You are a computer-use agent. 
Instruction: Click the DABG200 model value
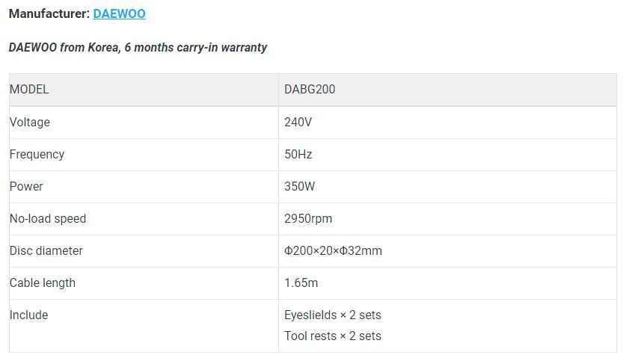(310, 89)
